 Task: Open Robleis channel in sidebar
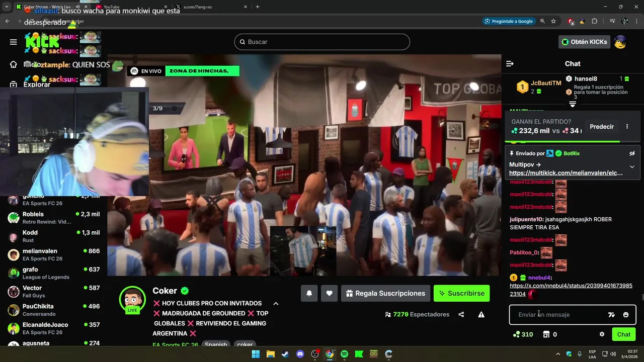pos(53,218)
